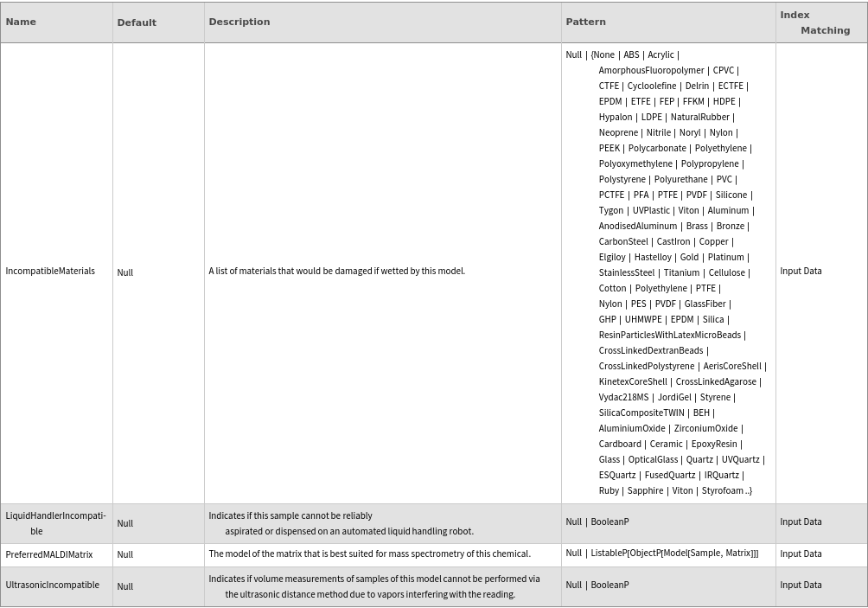Viewport: 868px width, 608px height.
Task: Select the Description column header
Action: [239, 22]
